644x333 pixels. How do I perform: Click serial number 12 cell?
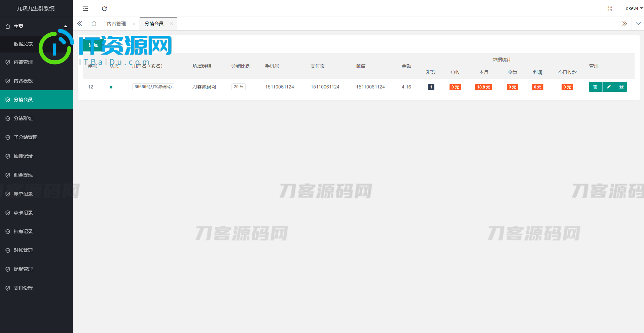tap(91, 87)
